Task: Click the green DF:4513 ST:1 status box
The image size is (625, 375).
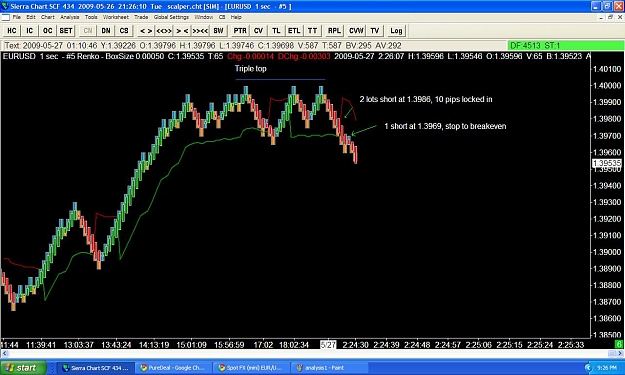Action: pos(566,45)
